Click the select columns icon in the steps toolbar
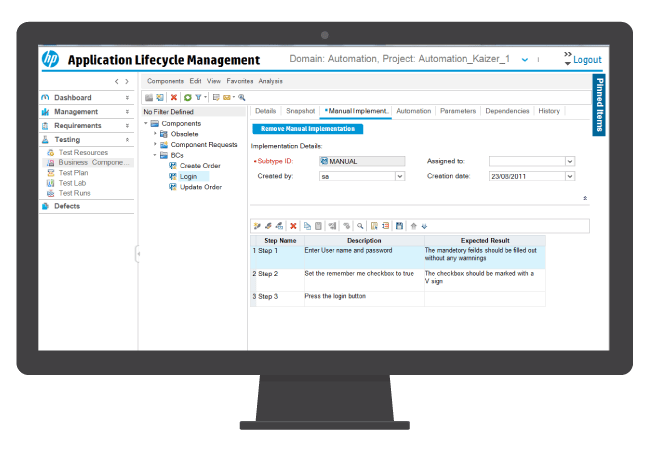650x450 pixels. click(x=374, y=226)
